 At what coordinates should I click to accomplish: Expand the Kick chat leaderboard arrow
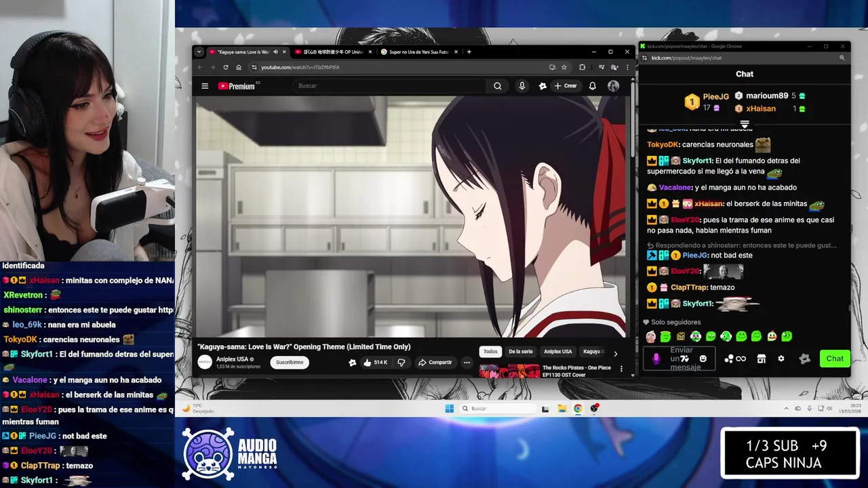click(745, 124)
